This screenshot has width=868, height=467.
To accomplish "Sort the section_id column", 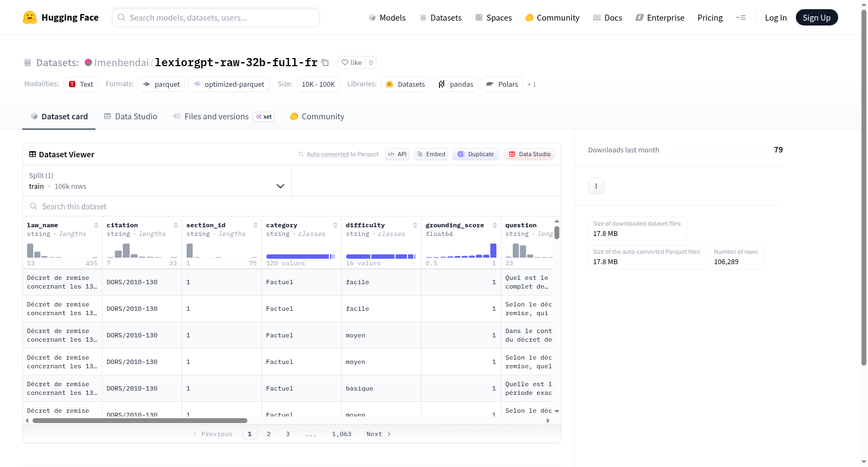I will click(x=256, y=225).
